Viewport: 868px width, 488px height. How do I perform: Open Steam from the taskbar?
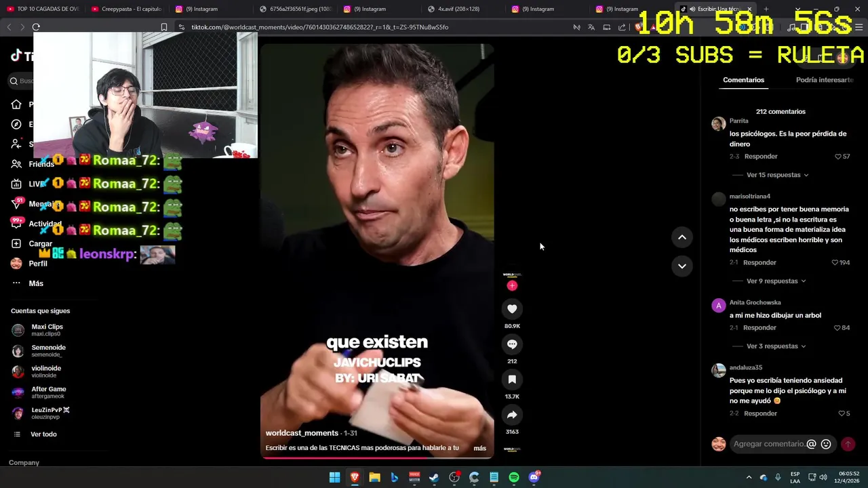[434, 477]
